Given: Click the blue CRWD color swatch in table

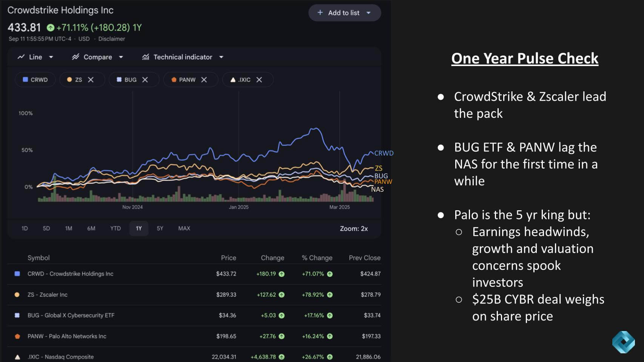Looking at the screenshot, I should tap(17, 274).
